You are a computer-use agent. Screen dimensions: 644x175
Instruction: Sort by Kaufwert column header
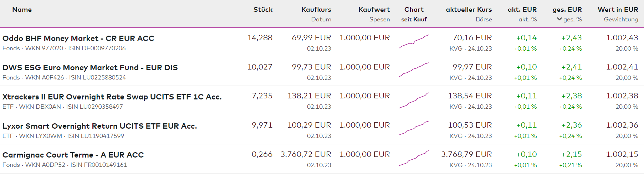tap(374, 10)
